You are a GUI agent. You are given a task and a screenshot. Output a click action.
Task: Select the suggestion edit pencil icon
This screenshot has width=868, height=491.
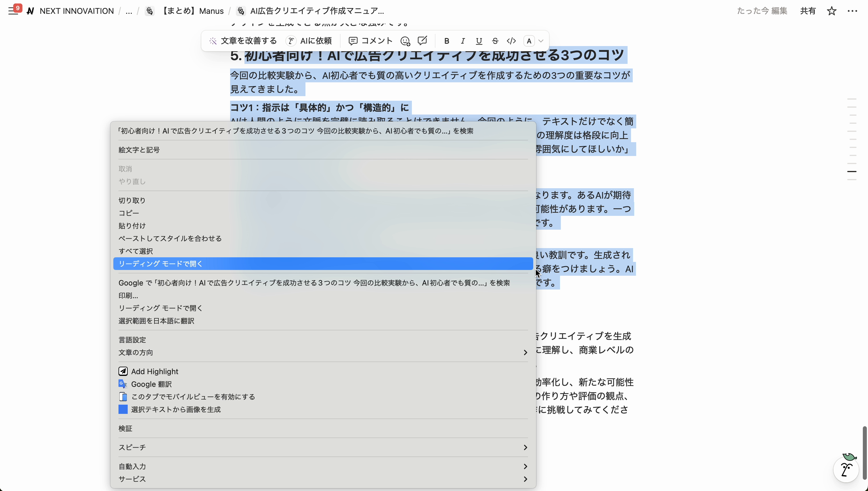(422, 41)
